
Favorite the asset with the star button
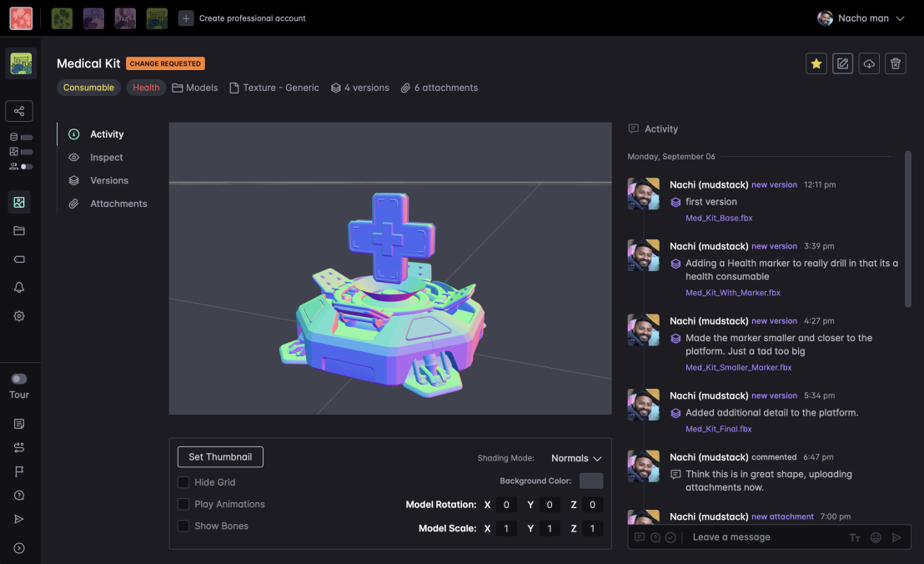coord(816,63)
